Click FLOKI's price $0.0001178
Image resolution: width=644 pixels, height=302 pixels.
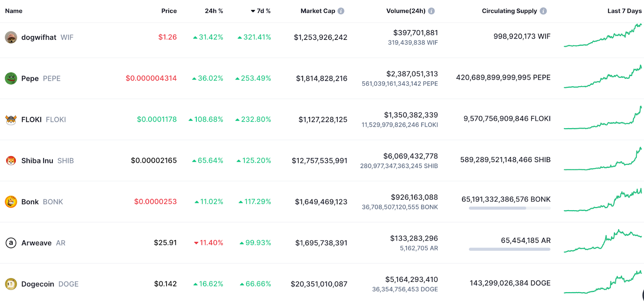coord(157,119)
